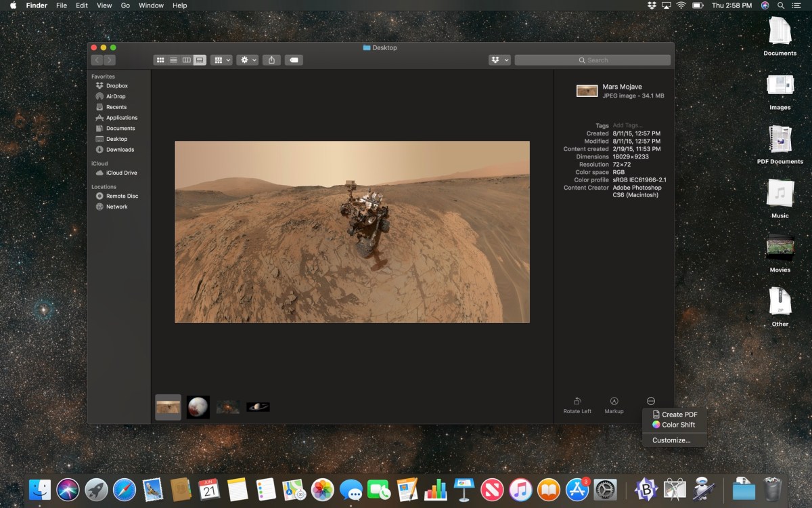
Task: Click Customize... in the quick actions menu
Action: pos(671,440)
